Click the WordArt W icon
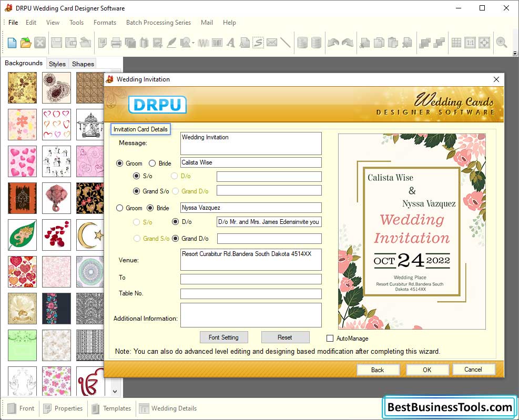This screenshot has width=519, height=420. click(x=203, y=43)
